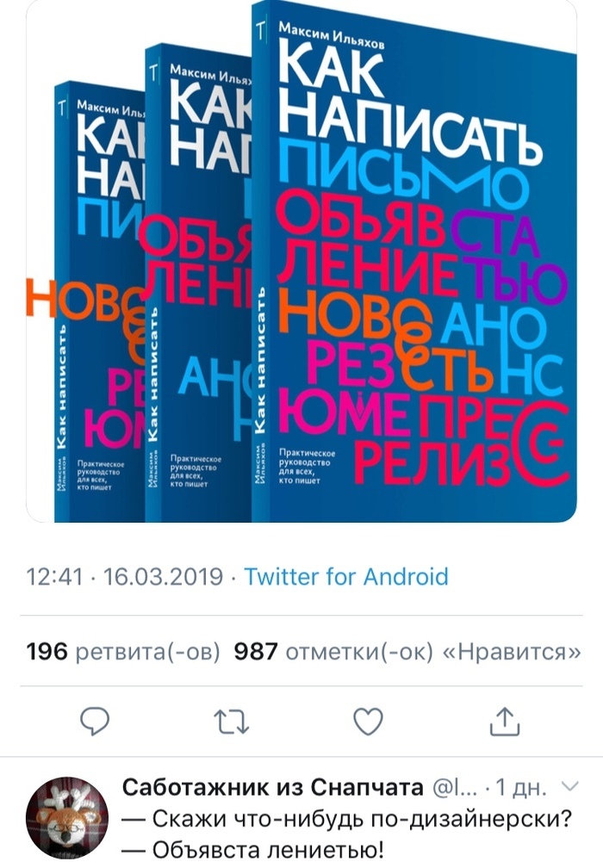Tap the reply speech bubble icon
Image resolution: width=603 pixels, height=868 pixels.
tap(95, 721)
